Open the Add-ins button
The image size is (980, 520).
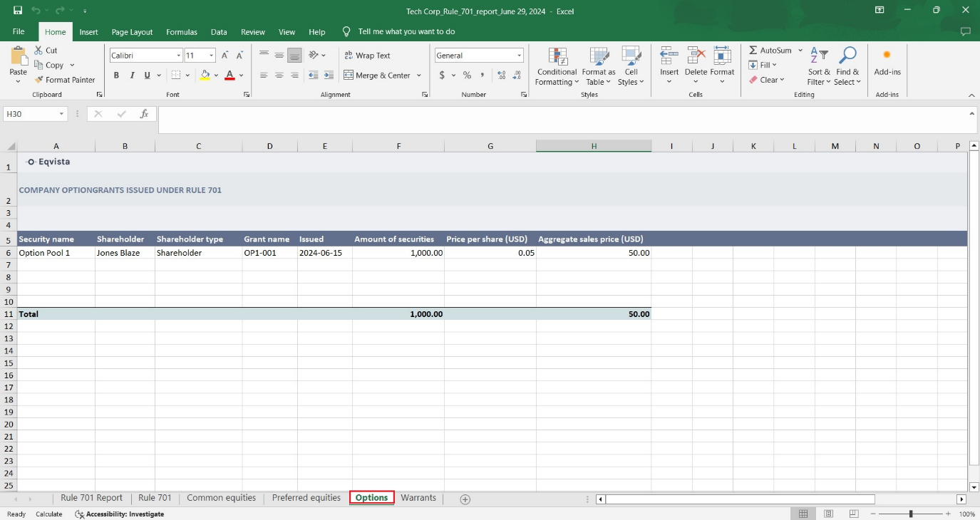point(887,61)
